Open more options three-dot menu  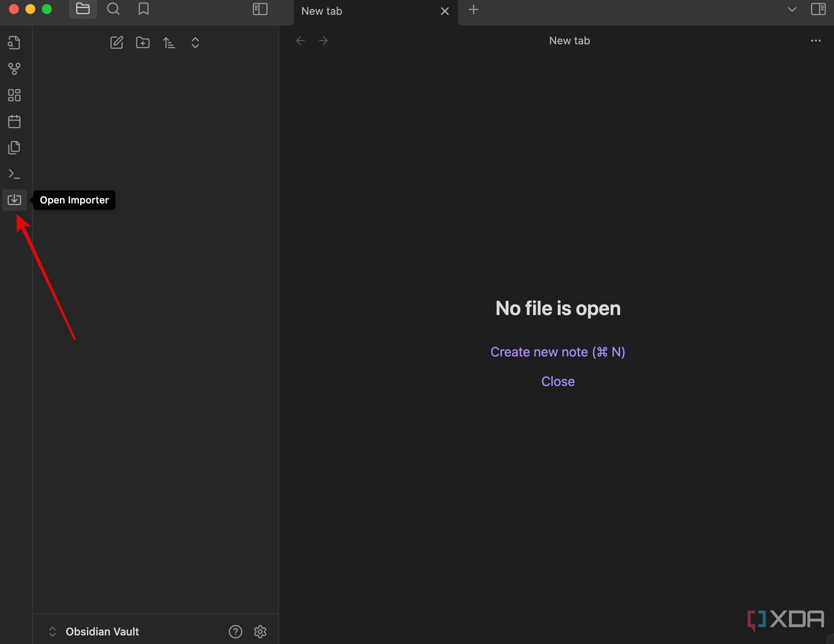pos(816,41)
